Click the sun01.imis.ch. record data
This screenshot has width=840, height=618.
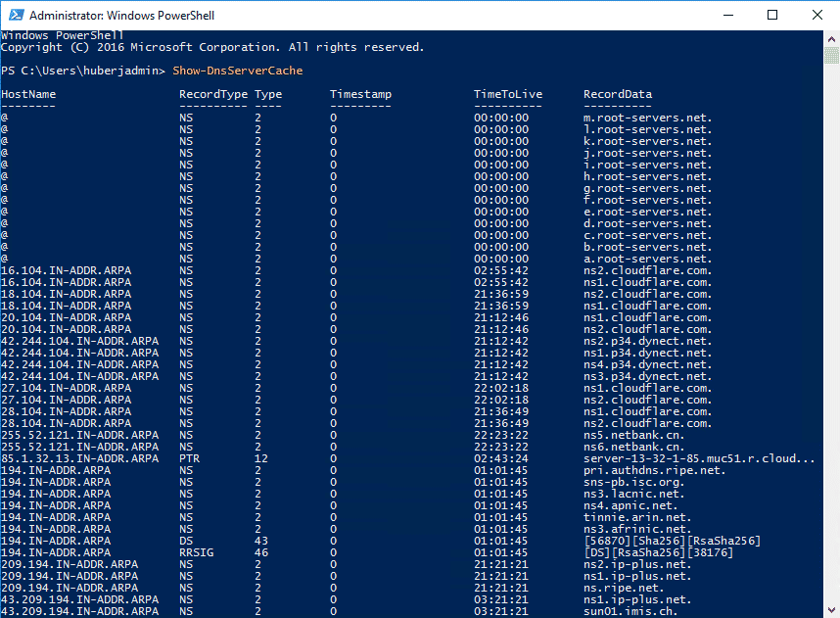tap(630, 611)
